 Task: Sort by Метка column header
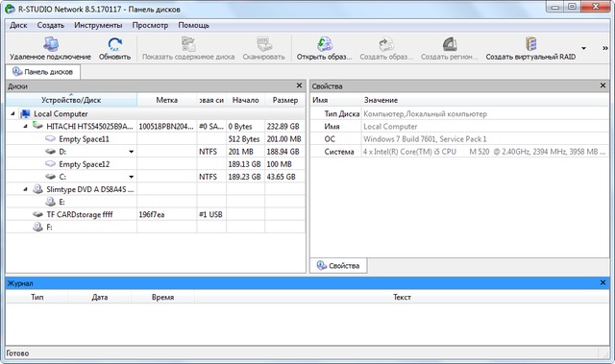click(x=166, y=100)
